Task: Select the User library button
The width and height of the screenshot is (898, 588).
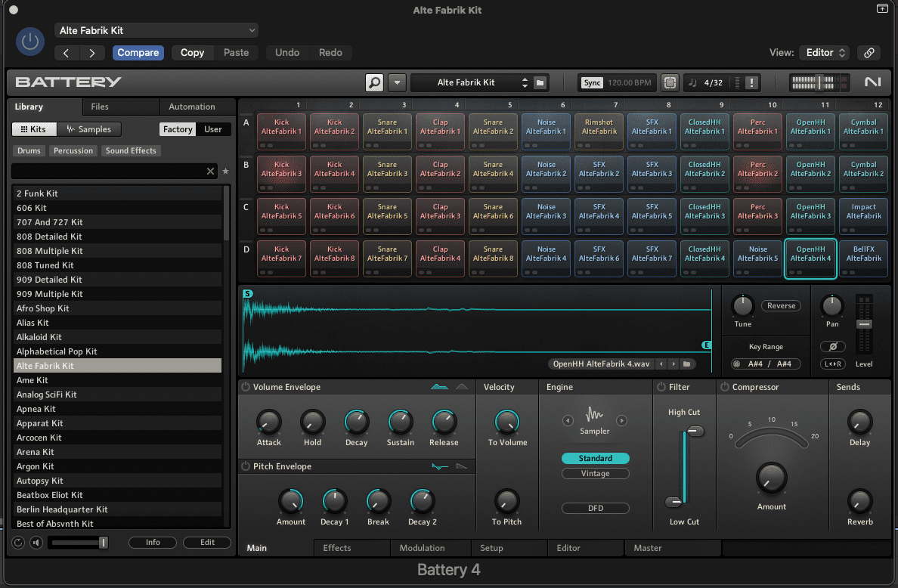Action: (213, 129)
